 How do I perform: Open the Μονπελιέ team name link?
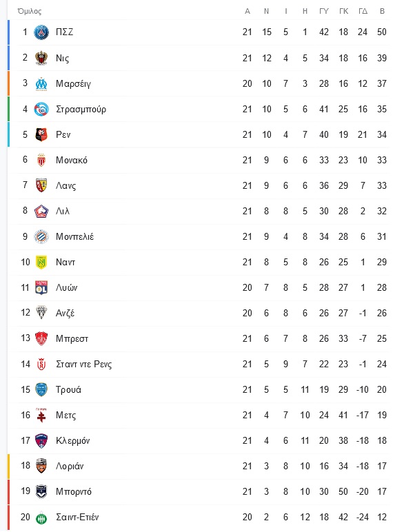click(x=74, y=236)
